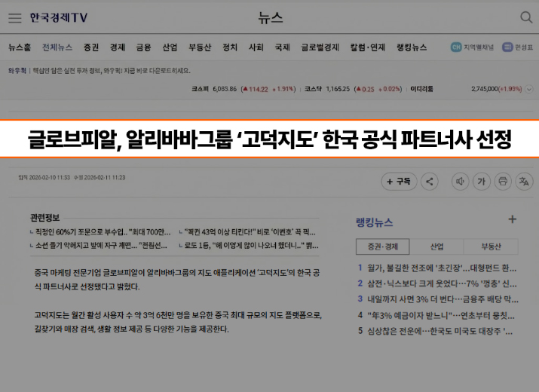The image size is (539, 392).
Task: Go to 뉴스홈 menu
Action: pyautogui.click(x=20, y=47)
